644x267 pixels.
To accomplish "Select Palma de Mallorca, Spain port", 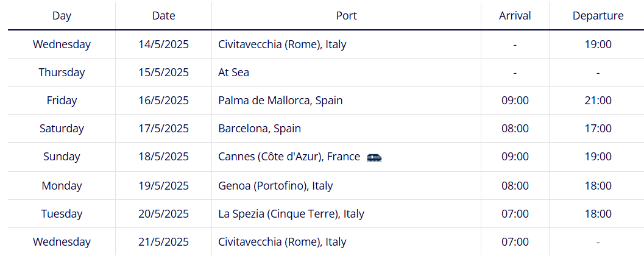I will click(280, 100).
